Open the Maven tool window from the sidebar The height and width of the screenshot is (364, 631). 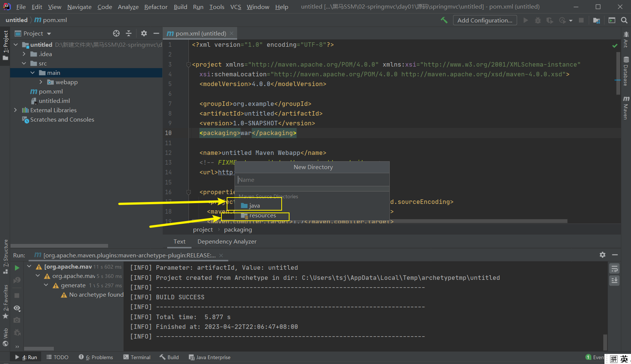626,108
